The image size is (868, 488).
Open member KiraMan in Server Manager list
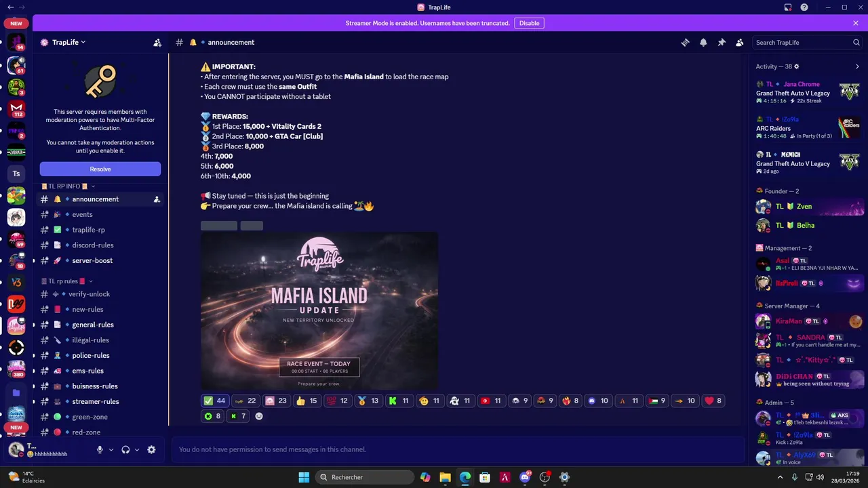(808, 321)
